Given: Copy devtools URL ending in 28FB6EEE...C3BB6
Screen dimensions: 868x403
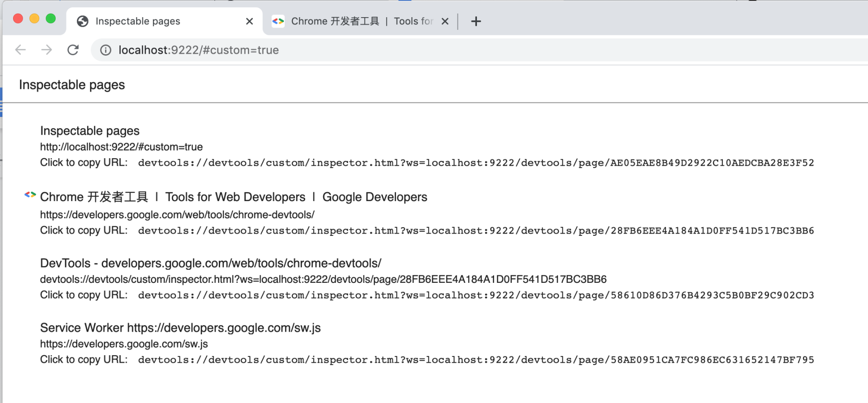Looking at the screenshot, I should pyautogui.click(x=476, y=231).
